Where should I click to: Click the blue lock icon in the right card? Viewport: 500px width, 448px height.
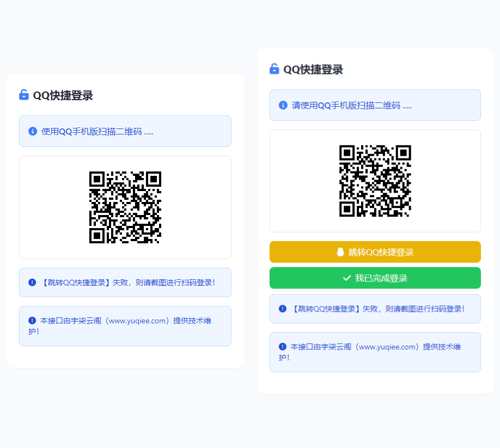[274, 69]
